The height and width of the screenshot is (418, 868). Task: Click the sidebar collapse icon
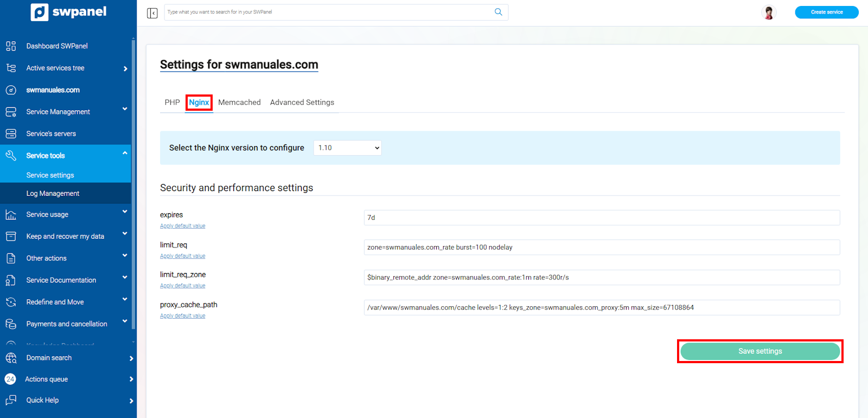tap(152, 12)
